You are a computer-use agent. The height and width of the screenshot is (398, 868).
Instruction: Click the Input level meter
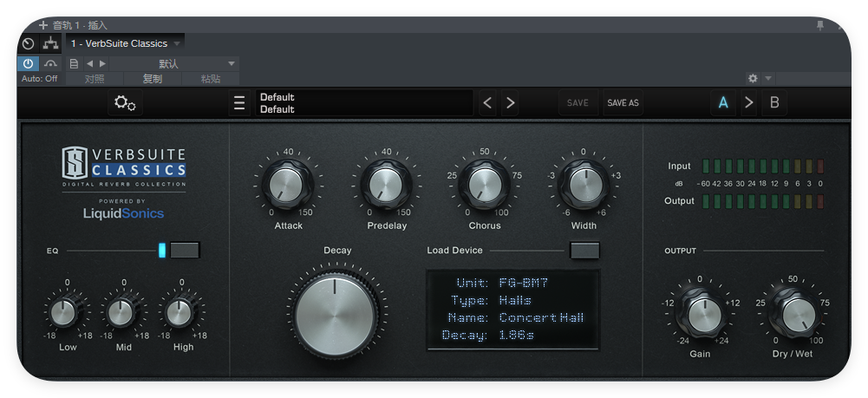(763, 166)
